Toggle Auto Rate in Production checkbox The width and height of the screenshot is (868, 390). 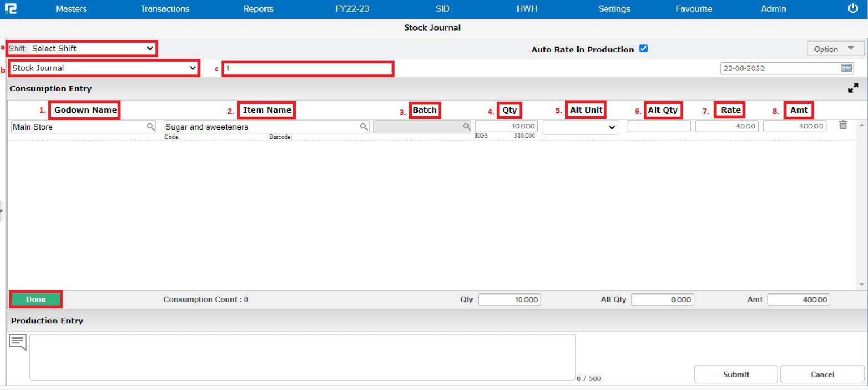click(643, 49)
